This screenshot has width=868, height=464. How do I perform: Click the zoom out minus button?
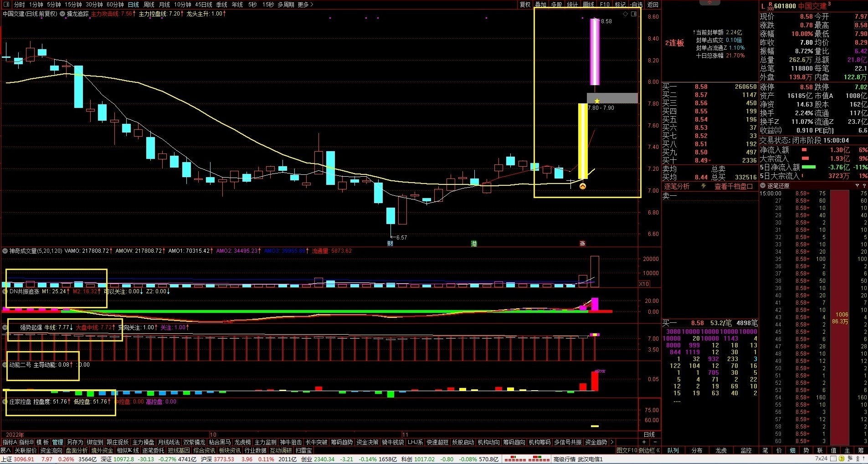pyautogui.click(x=655, y=442)
